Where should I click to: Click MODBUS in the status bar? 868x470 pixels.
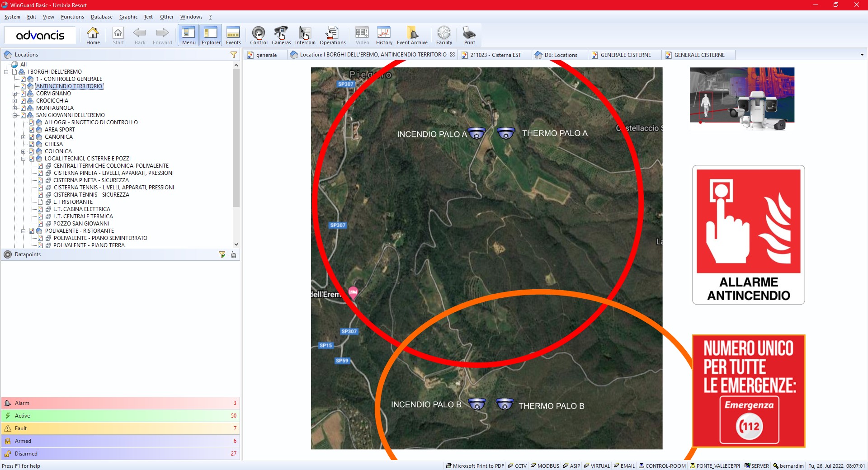coord(545,466)
